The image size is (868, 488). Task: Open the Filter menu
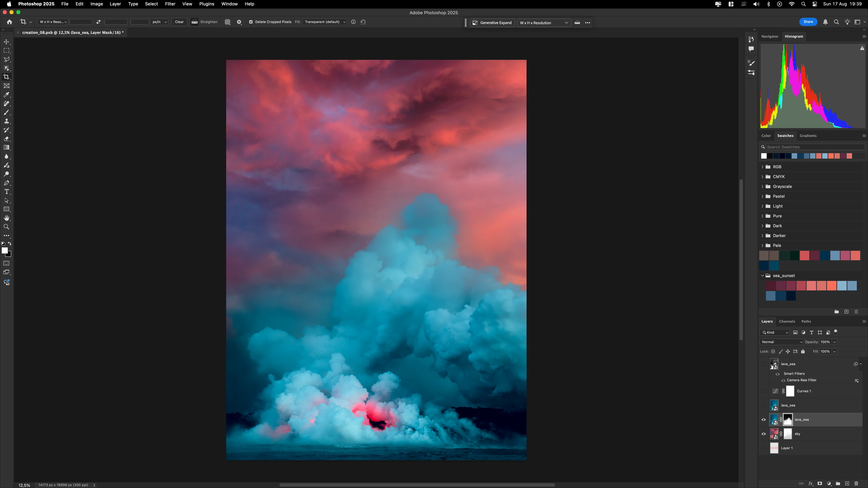click(x=170, y=4)
